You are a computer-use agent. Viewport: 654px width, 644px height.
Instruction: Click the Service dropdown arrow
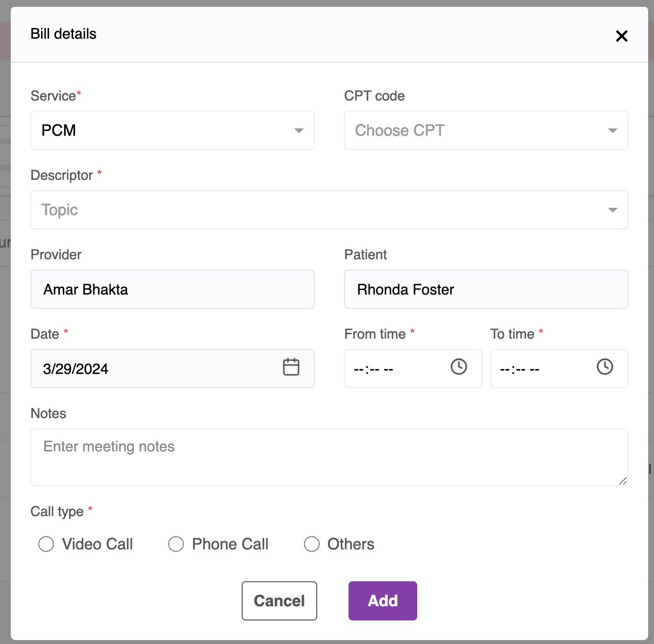[x=299, y=130]
